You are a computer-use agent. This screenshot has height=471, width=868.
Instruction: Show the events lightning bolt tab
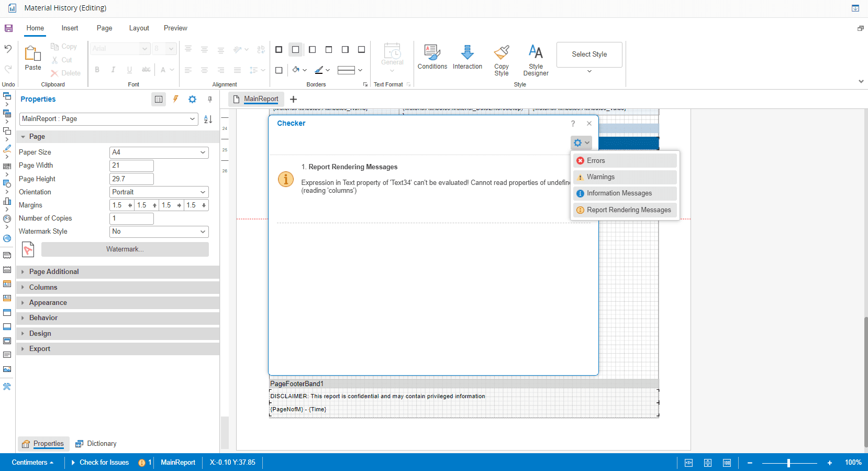(x=175, y=99)
